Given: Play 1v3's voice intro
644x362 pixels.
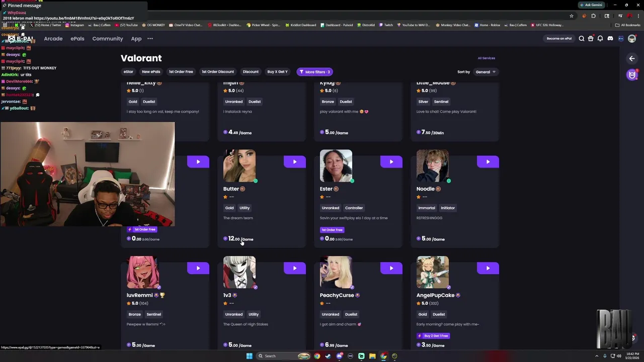Looking at the screenshot, I should coord(295,268).
